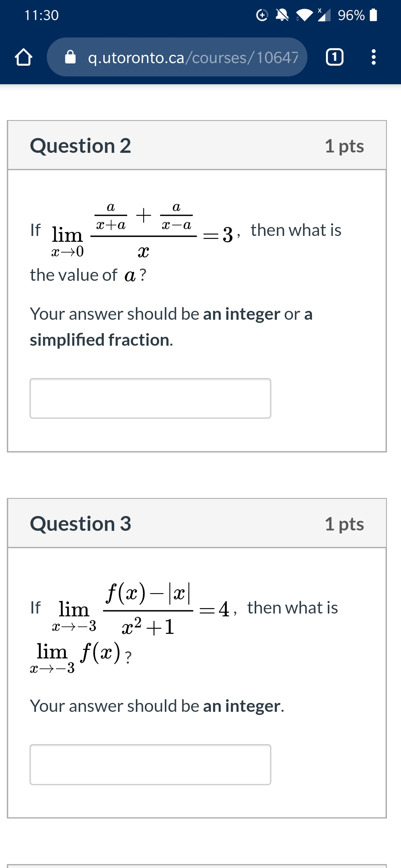Open the browser tab switcher
401x868 pixels.
click(334, 56)
